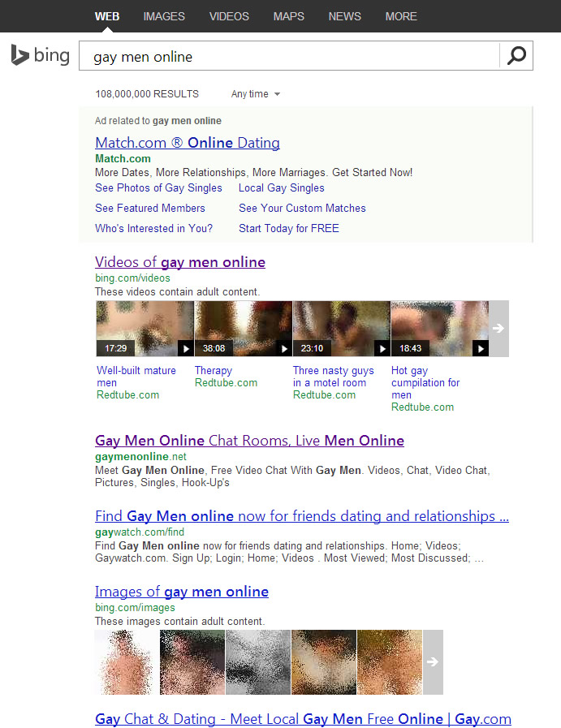Viewport: 561px width, 728px height.
Task: Click the gaymenonline.net URL text
Action: (140, 456)
